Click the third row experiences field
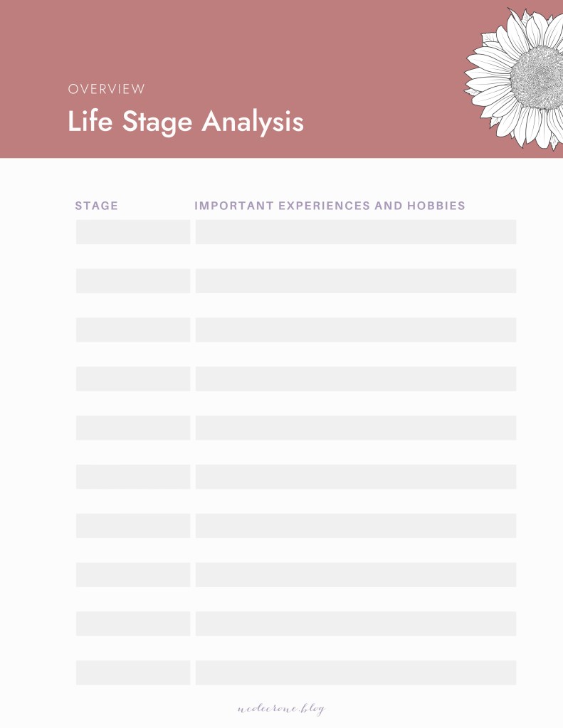Screen dimensions: 563x728 [356, 329]
